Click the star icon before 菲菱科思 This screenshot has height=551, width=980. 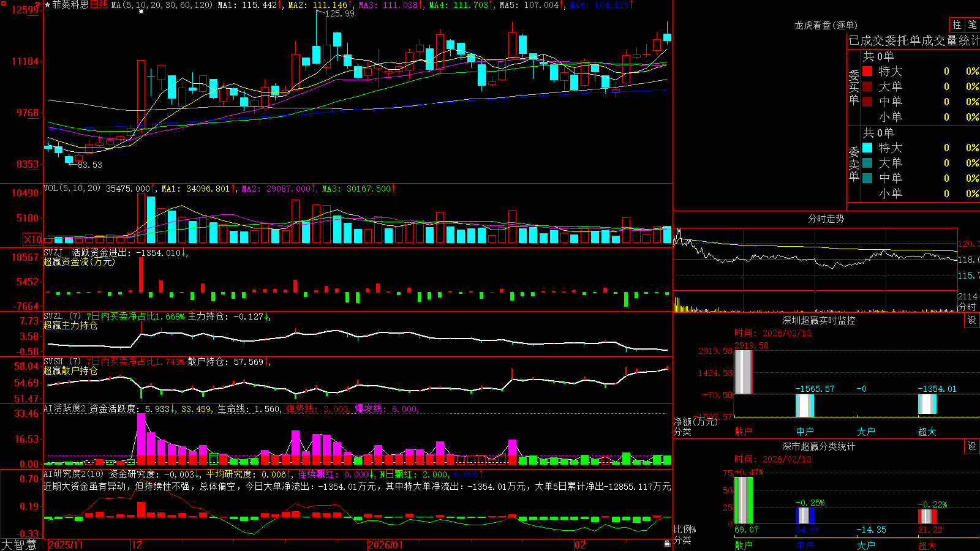47,5
